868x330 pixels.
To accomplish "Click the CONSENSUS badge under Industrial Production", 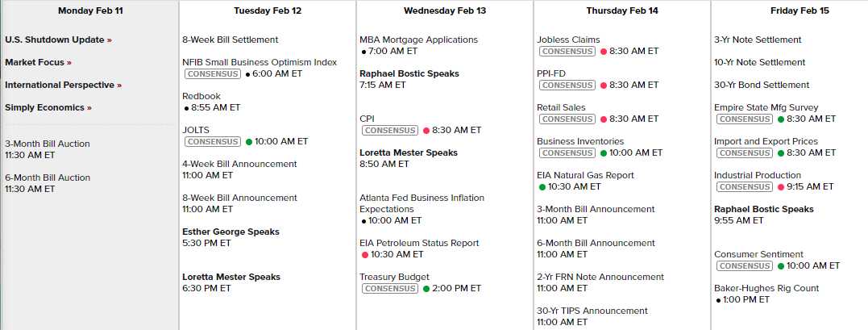I will tap(745, 186).
